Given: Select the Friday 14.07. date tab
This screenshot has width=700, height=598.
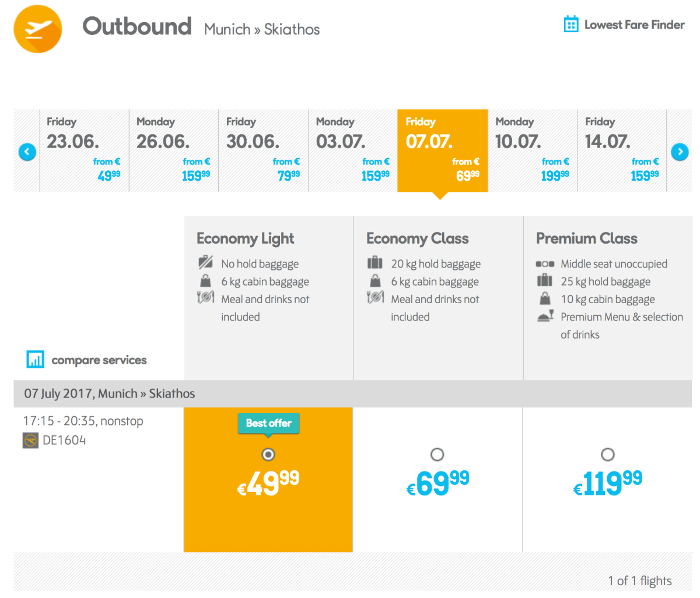Looking at the screenshot, I should pos(622,150).
